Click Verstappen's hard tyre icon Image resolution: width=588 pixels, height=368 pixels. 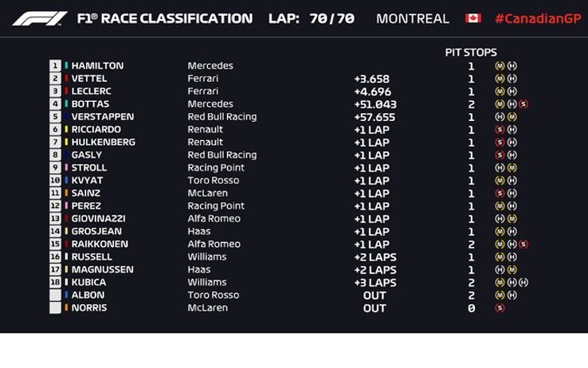(500, 116)
